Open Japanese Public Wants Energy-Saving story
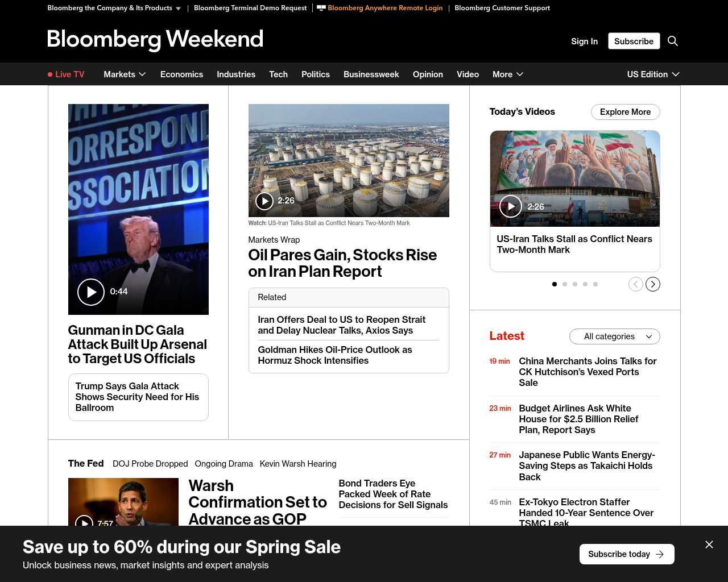The width and height of the screenshot is (728, 582). point(587,466)
